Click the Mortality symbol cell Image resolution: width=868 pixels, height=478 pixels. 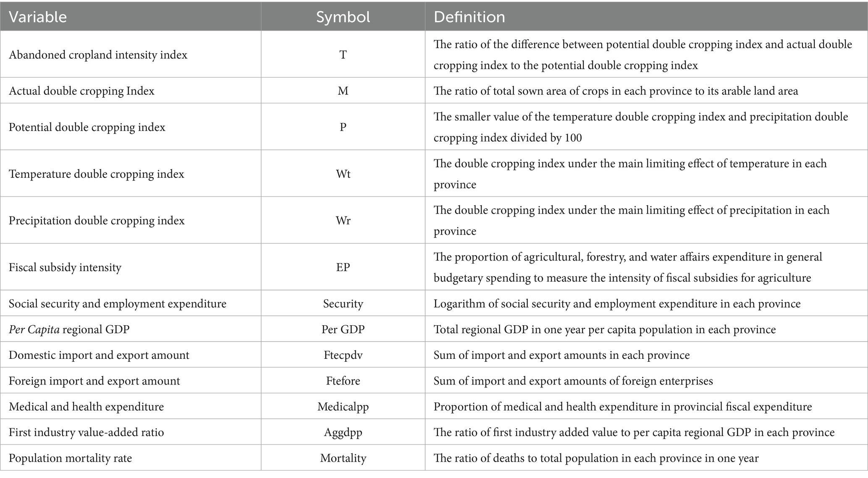pyautogui.click(x=343, y=458)
